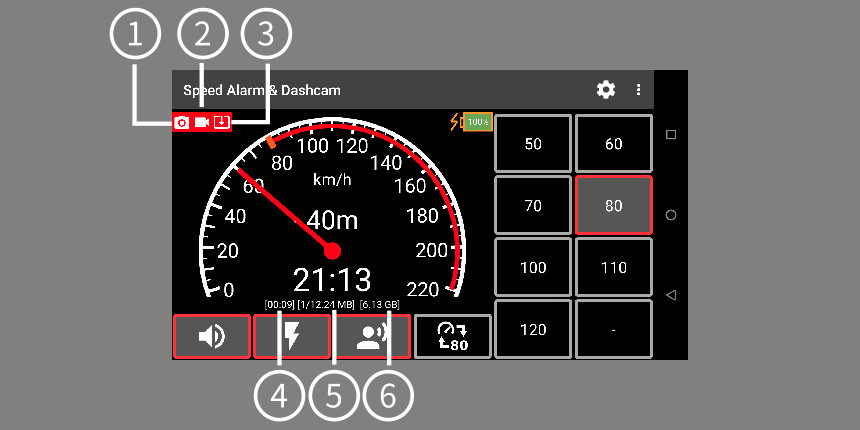This screenshot has height=430, width=860.
Task: Choose the 100 speed limit preset
Action: coord(533,268)
